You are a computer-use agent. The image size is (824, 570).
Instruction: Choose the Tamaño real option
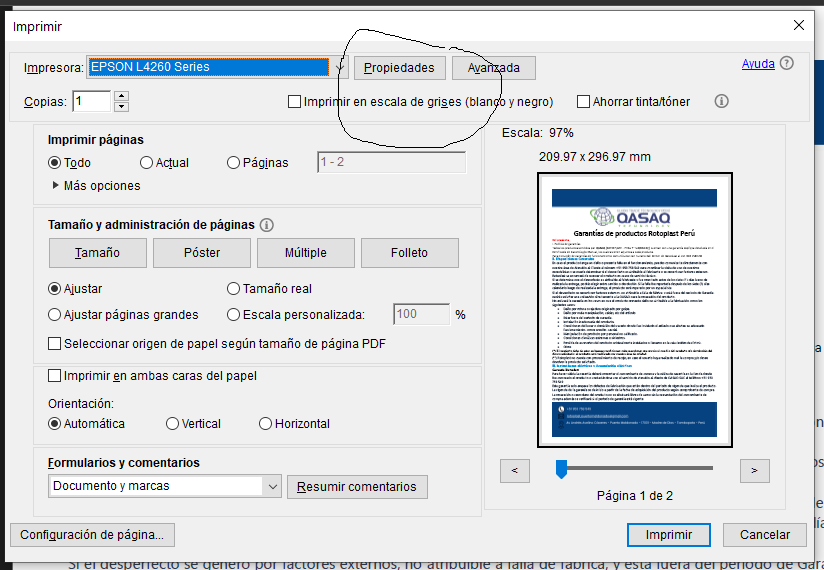[233, 288]
